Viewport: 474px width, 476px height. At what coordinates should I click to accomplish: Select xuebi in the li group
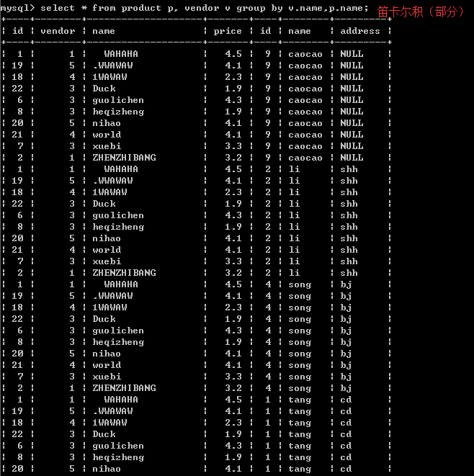(107, 261)
